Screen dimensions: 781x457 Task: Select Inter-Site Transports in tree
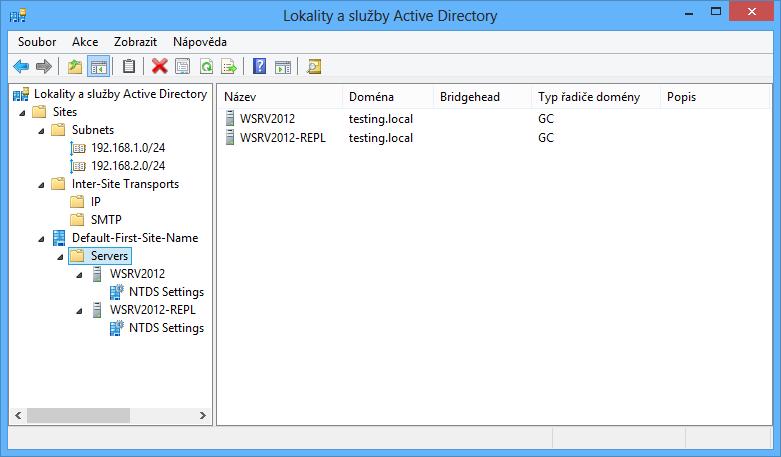tap(125, 184)
